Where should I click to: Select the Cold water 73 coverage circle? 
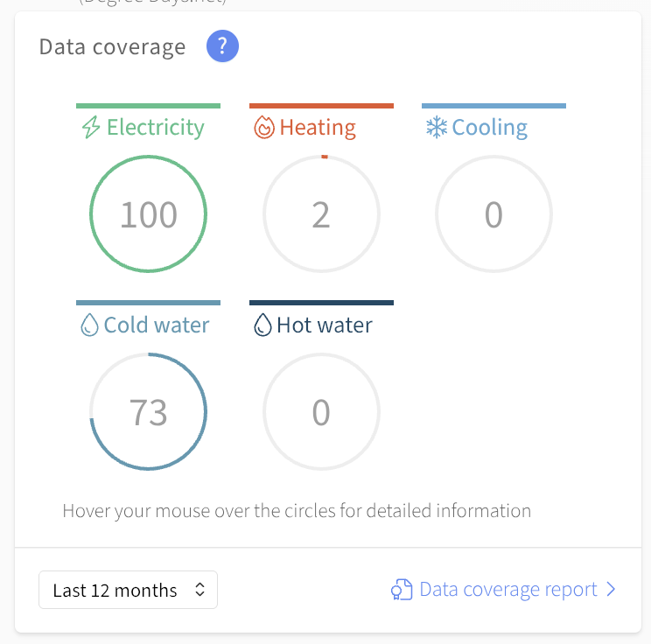tap(148, 411)
